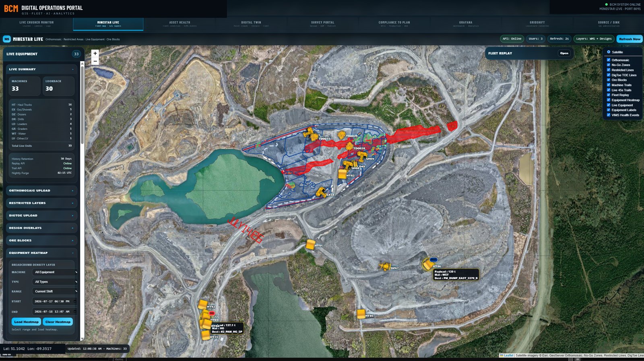Select the TD0028 drill icon on map
Image resolution: width=644 pixels, height=361 pixels.
tap(349, 146)
